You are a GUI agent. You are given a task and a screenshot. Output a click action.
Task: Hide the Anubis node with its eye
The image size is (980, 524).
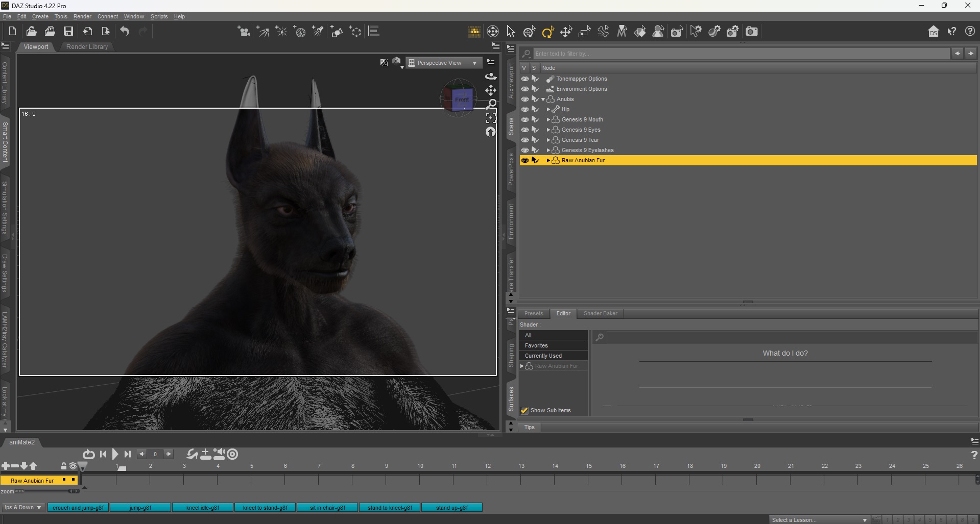pyautogui.click(x=525, y=99)
